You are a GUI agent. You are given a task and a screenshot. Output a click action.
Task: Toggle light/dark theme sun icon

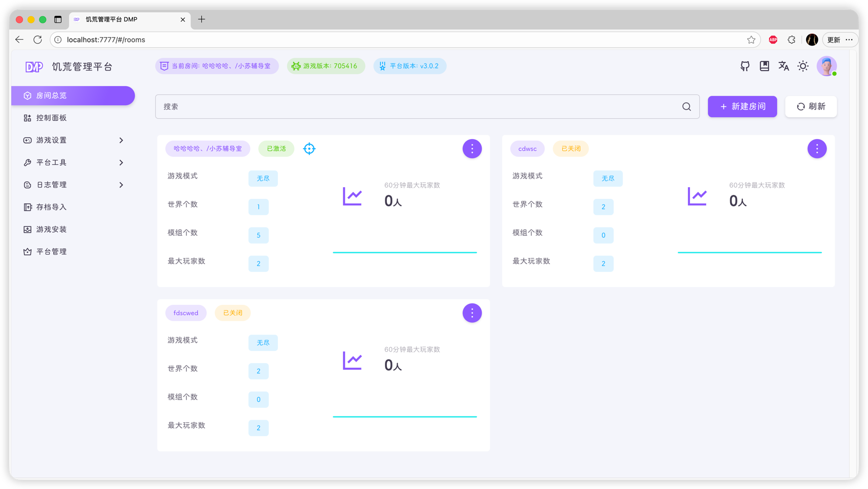pos(803,66)
